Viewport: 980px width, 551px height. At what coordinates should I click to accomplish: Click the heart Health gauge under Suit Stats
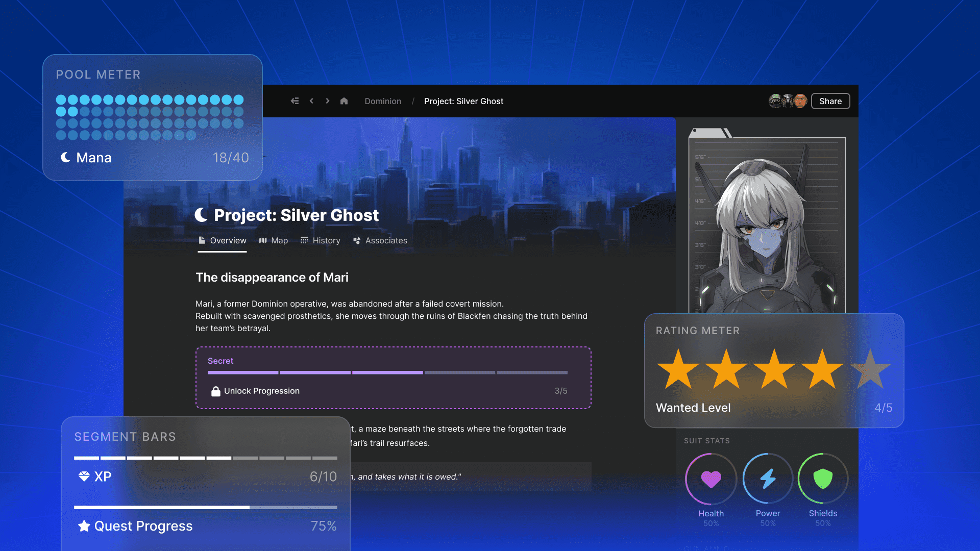click(710, 479)
